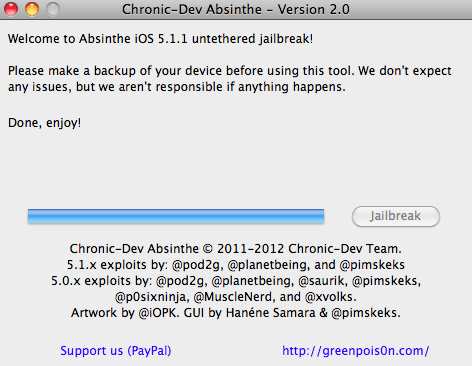Click the @saurik handle in credits
Viewport: 472px width, 366px height.
[323, 281]
